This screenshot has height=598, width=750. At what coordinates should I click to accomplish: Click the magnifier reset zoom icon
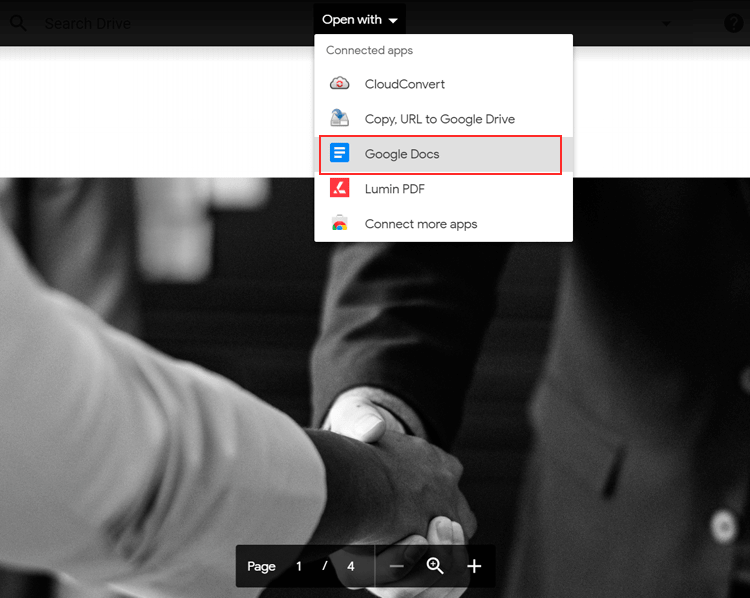[x=435, y=566]
